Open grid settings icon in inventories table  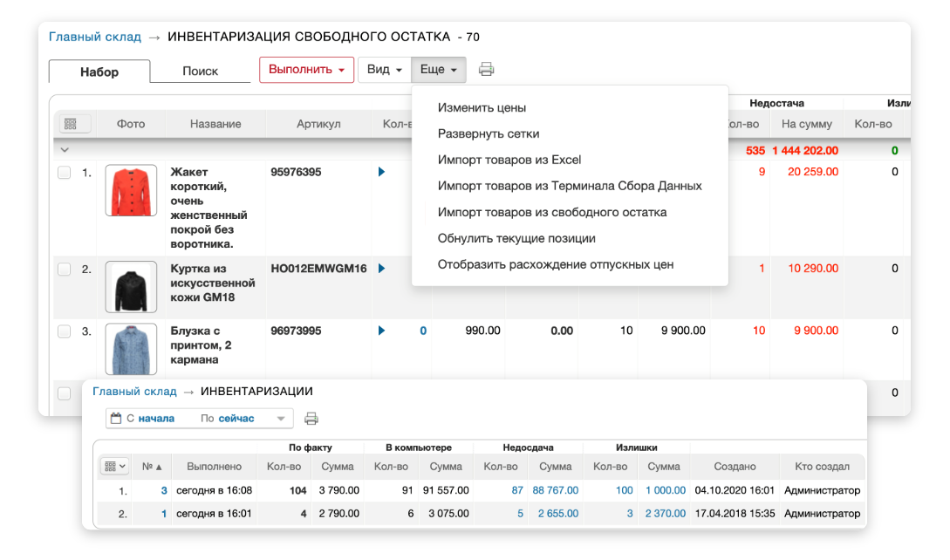click(114, 467)
